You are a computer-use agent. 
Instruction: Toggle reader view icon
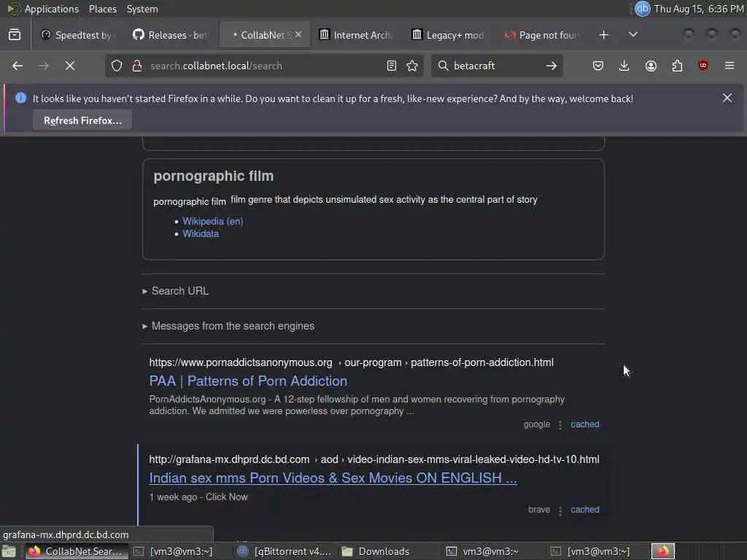(392, 66)
